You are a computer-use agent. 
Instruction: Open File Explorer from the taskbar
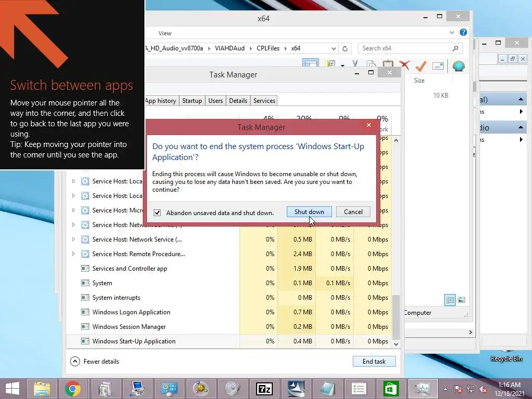point(42,389)
